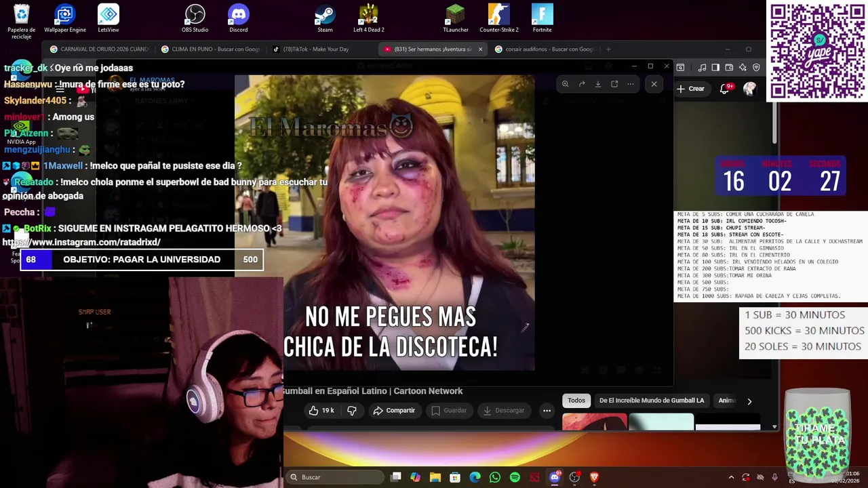Open TLauncher desktop shortcut
Viewport: 868px width, 488px height.
456,18
